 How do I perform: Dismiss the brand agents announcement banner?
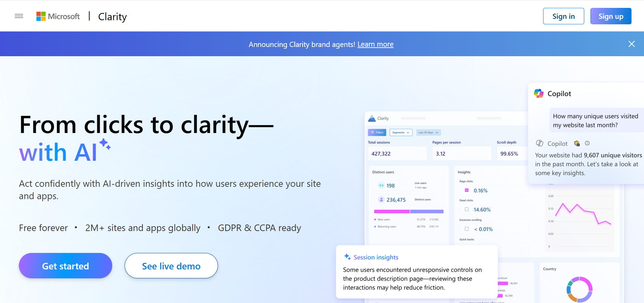tap(631, 44)
